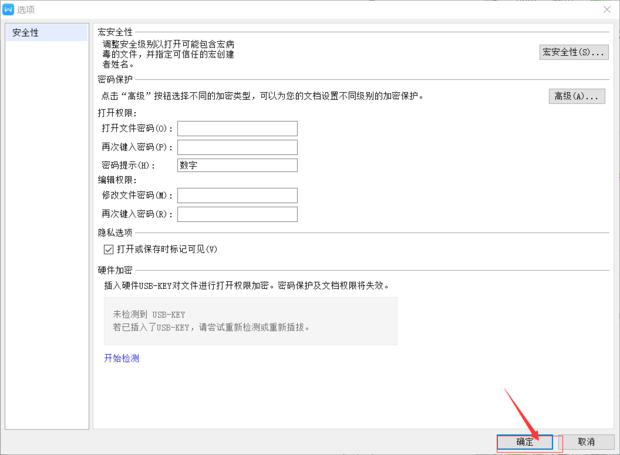Focus the 再次键入密码(R) input field
Viewport: 620px width, 455px height.
point(237,214)
